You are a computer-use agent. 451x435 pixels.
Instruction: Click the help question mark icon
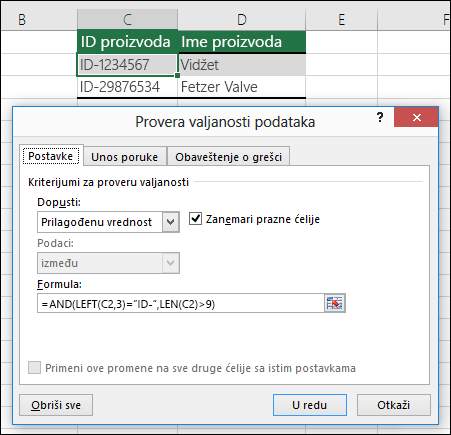point(380,117)
